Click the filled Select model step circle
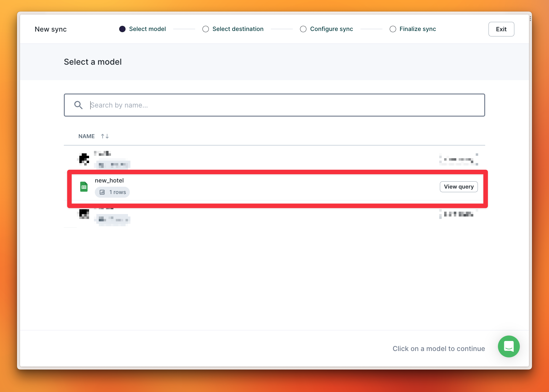The height and width of the screenshot is (392, 549). pos(122,29)
